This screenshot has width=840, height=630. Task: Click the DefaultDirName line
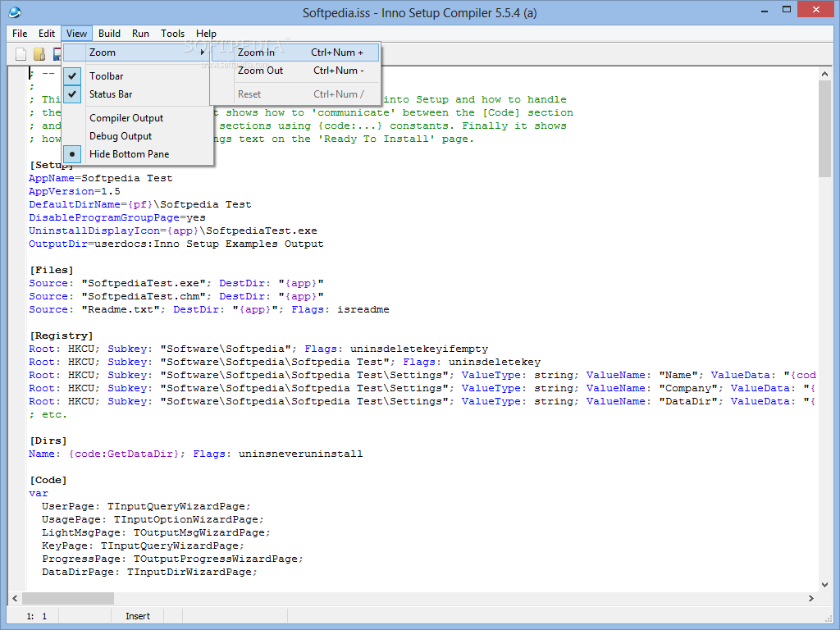[140, 204]
